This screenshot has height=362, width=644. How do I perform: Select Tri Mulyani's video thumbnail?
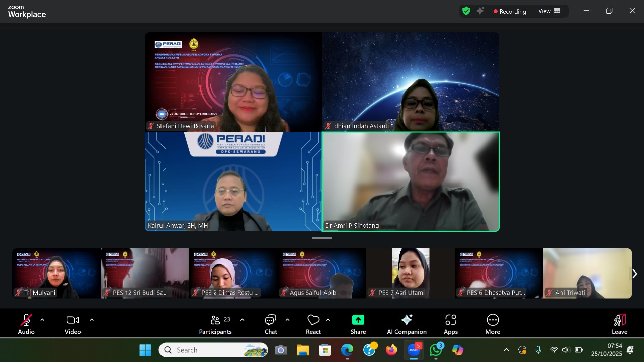coord(56,273)
